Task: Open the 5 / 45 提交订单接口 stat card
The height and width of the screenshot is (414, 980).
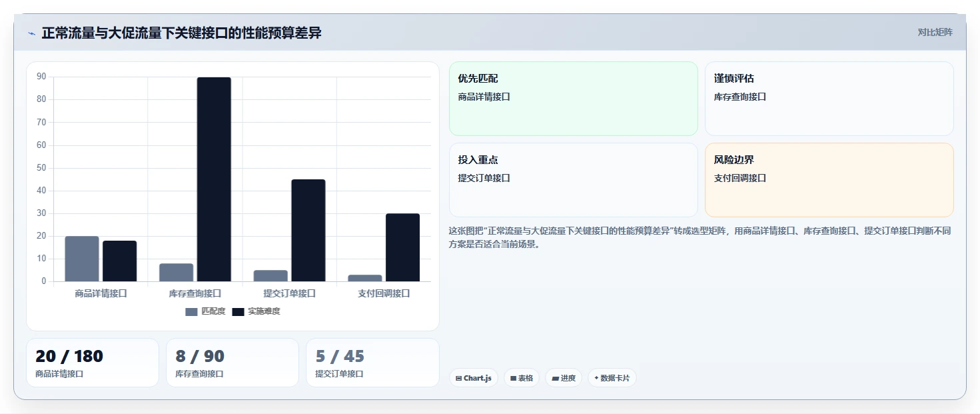Action: [x=372, y=363]
